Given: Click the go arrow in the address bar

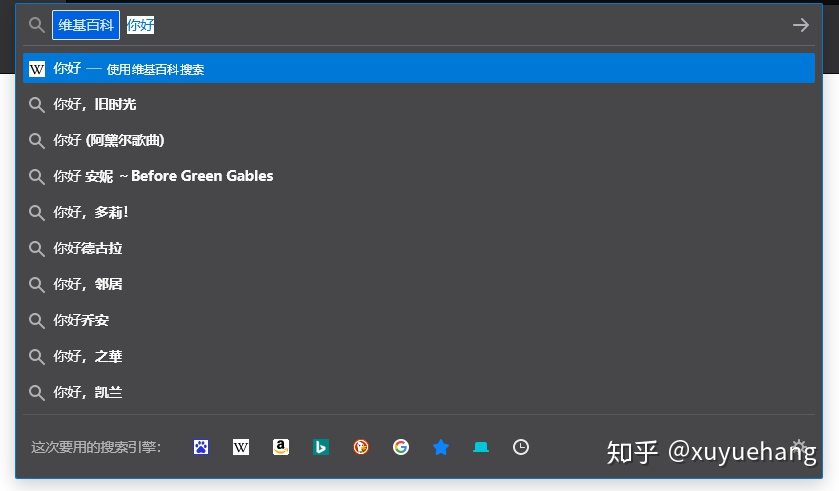Looking at the screenshot, I should pos(800,25).
